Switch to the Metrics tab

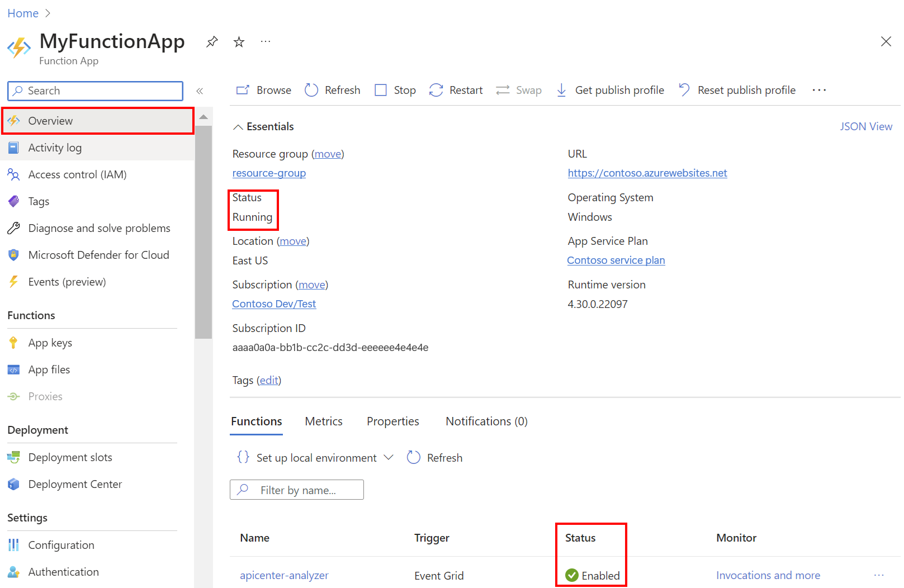(x=323, y=421)
